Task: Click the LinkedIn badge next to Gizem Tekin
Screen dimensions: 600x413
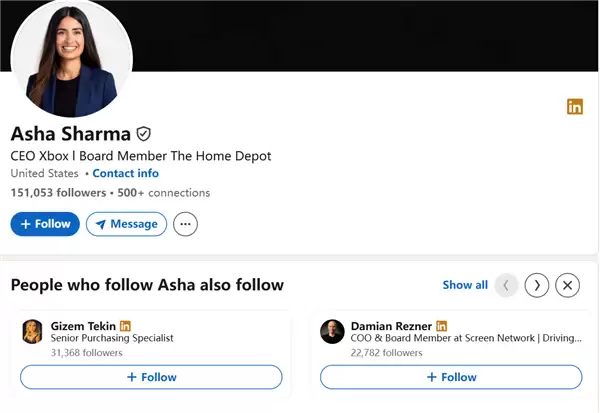Action: [126, 326]
